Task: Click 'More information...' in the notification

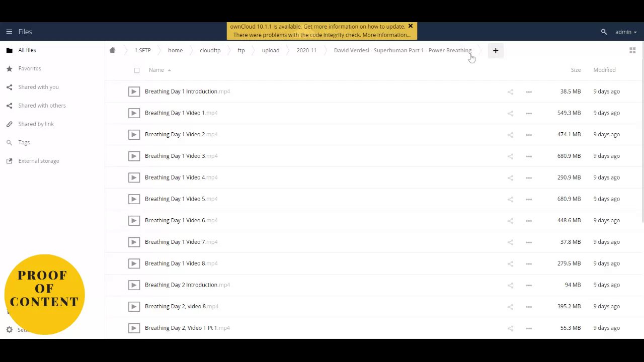Action: coord(386,35)
